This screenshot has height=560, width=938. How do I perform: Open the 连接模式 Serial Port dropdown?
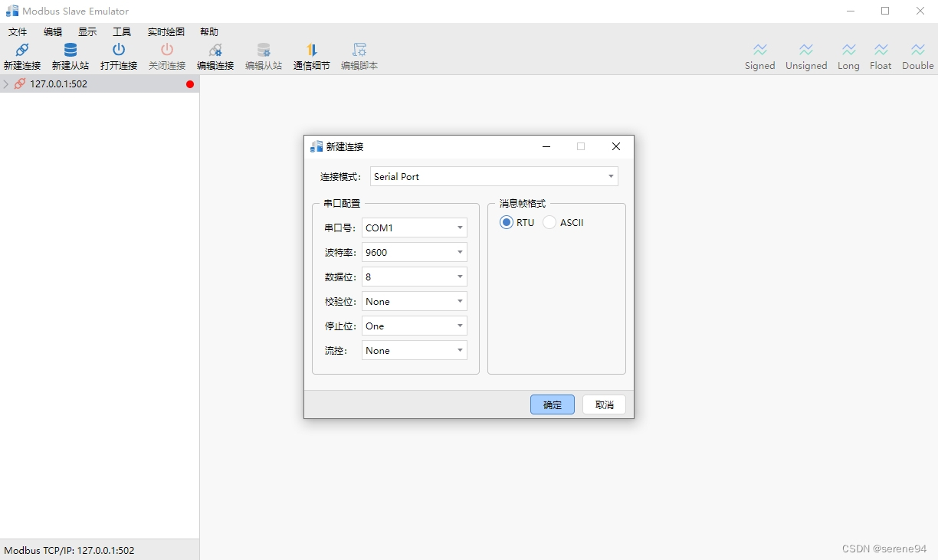click(494, 176)
